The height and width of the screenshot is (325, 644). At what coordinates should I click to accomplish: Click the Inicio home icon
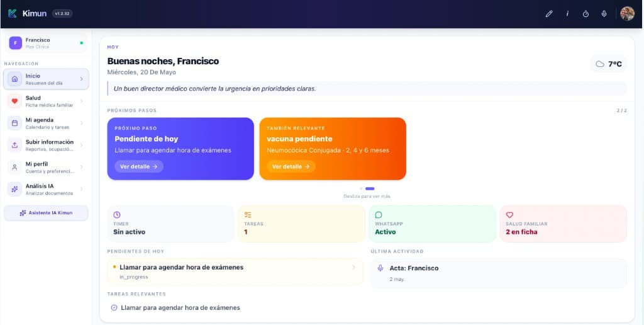coord(15,79)
